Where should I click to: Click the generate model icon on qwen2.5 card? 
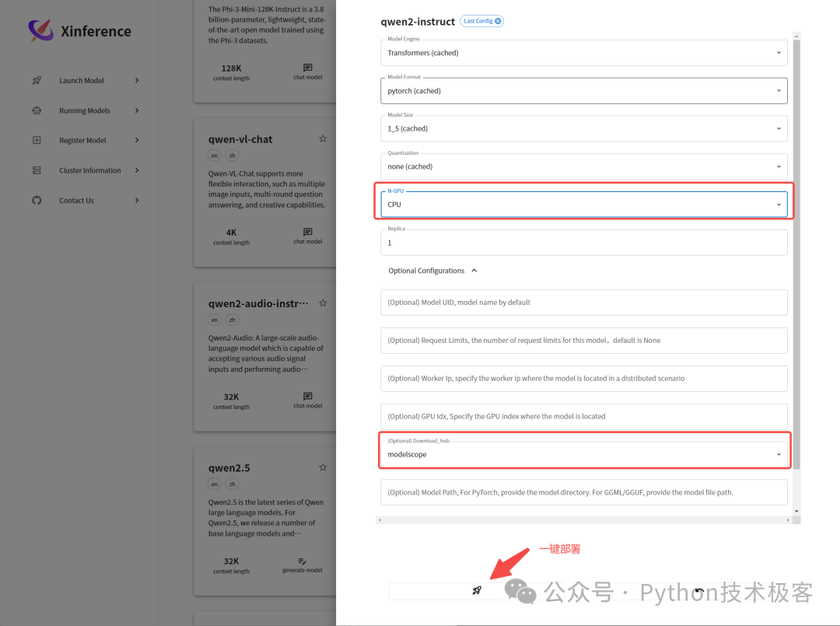click(302, 561)
